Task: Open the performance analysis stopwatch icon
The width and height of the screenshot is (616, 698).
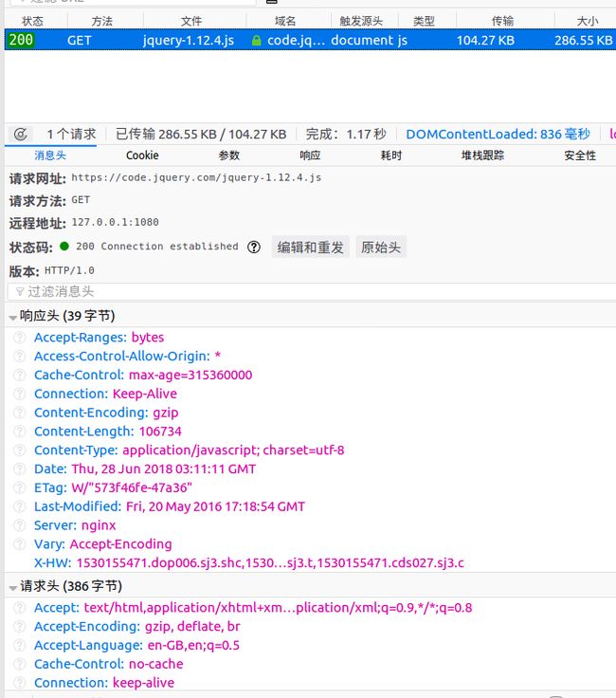Action: (21, 134)
